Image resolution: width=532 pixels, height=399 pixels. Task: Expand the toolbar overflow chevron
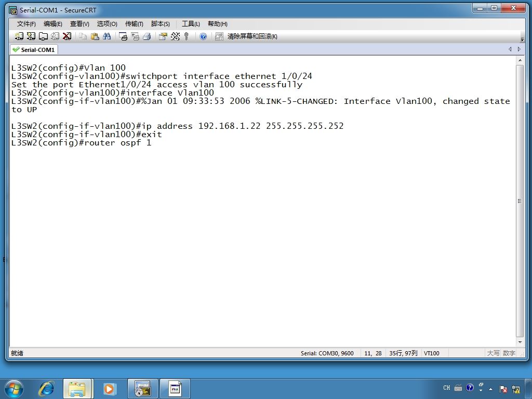point(522,39)
